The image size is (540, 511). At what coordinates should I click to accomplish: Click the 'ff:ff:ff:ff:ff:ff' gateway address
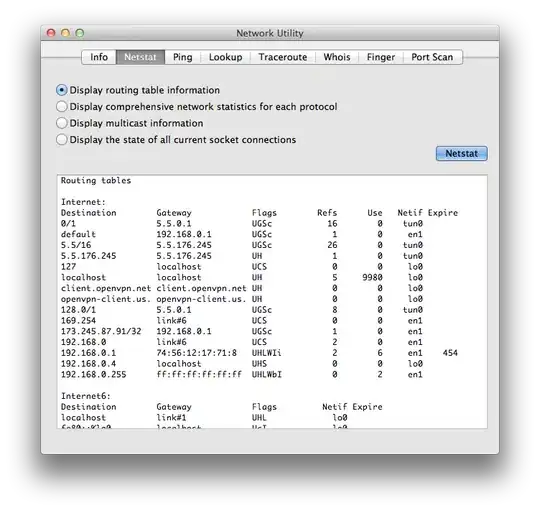[x=199, y=375]
